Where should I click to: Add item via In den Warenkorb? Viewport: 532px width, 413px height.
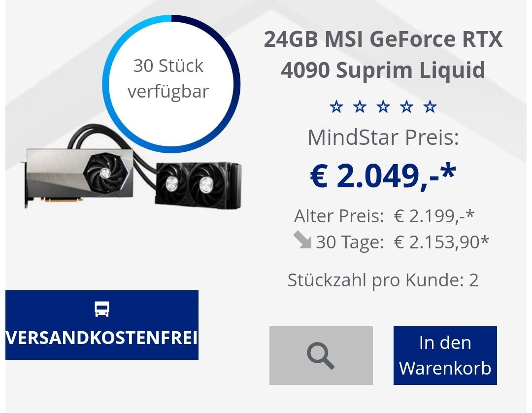445,355
